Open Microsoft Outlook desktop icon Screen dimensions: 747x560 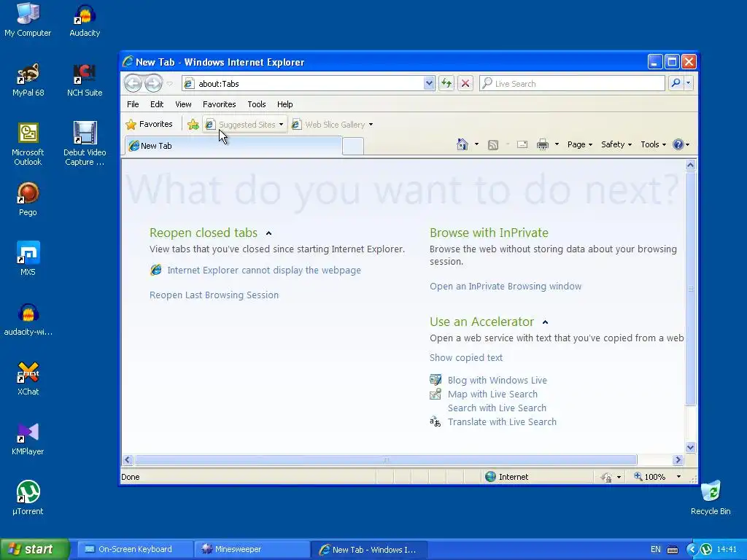pos(28,144)
